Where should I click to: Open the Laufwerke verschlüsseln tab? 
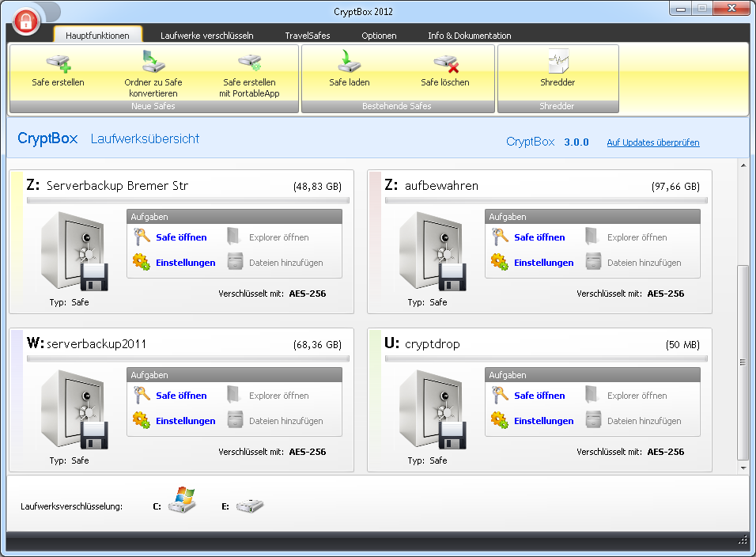[207, 35]
